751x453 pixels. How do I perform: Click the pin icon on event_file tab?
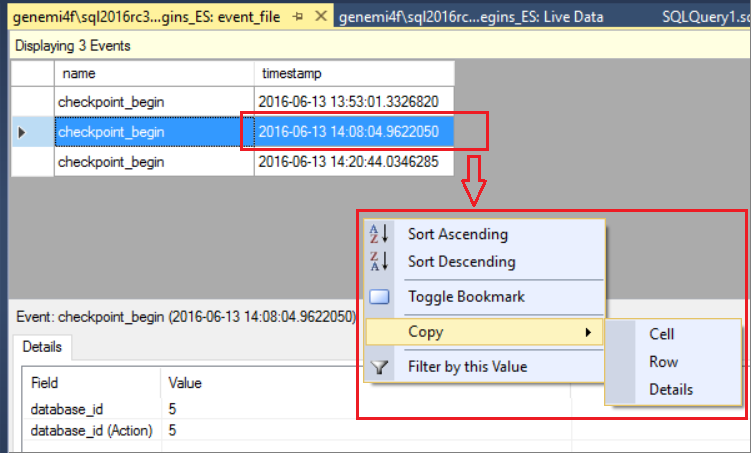pos(298,17)
